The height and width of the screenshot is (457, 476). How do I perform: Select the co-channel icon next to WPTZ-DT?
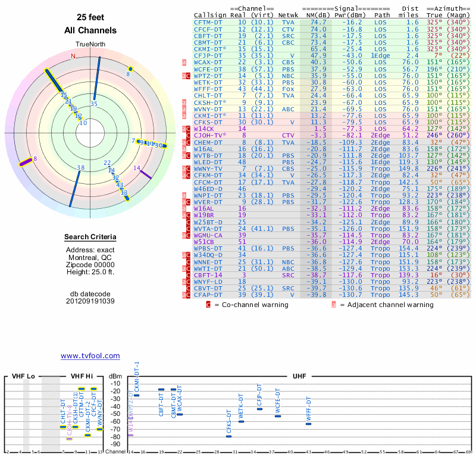[189, 76]
